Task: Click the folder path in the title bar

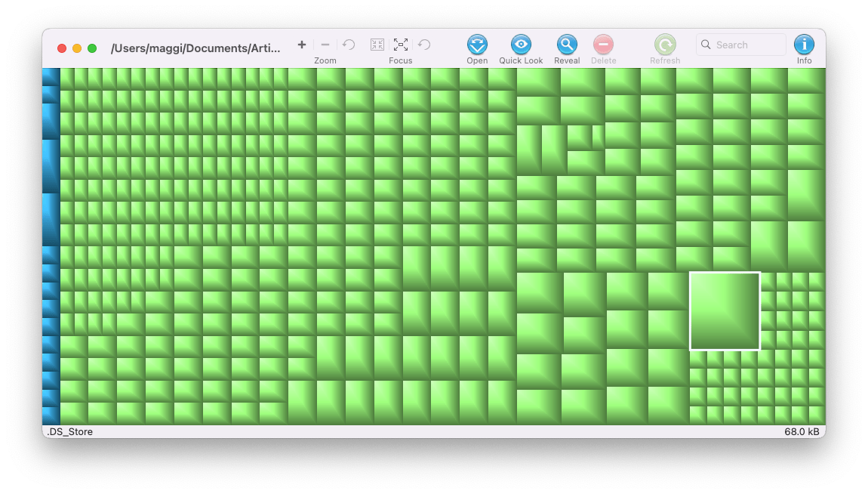Action: 195,48
